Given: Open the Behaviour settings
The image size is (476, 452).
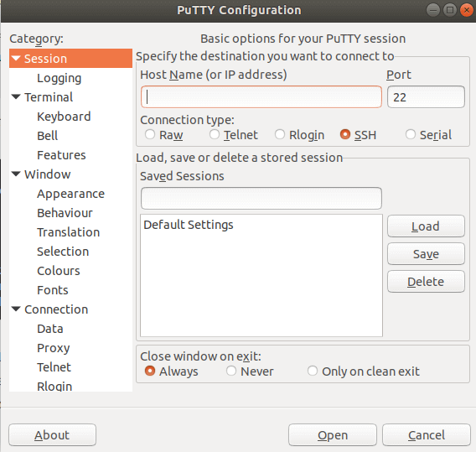Looking at the screenshot, I should point(65,213).
